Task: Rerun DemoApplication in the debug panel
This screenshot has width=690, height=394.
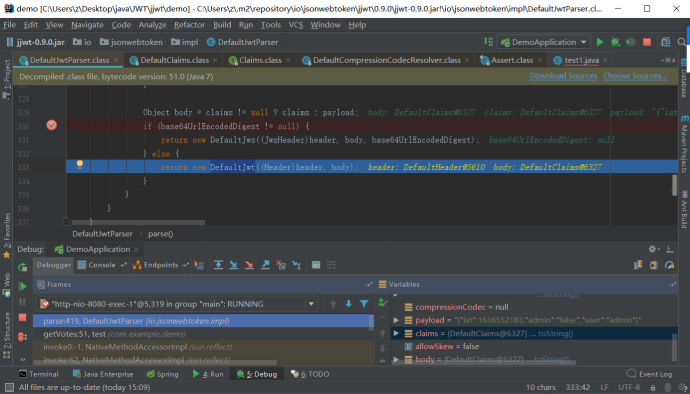Action: (x=22, y=267)
